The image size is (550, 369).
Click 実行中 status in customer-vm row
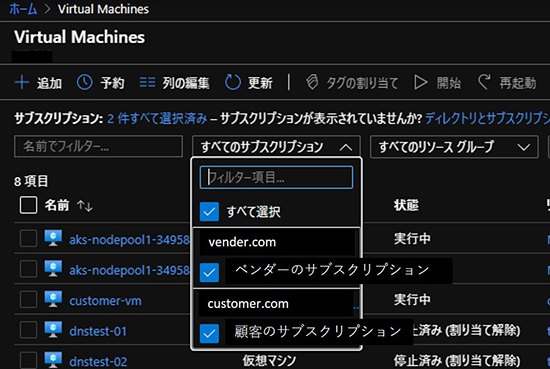pos(412,300)
